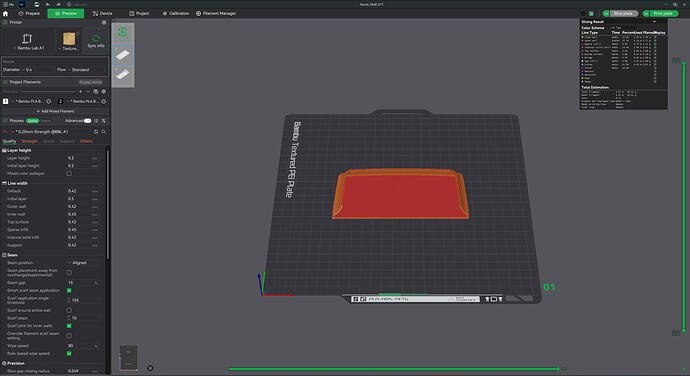Click Print plate button

pos(663,14)
